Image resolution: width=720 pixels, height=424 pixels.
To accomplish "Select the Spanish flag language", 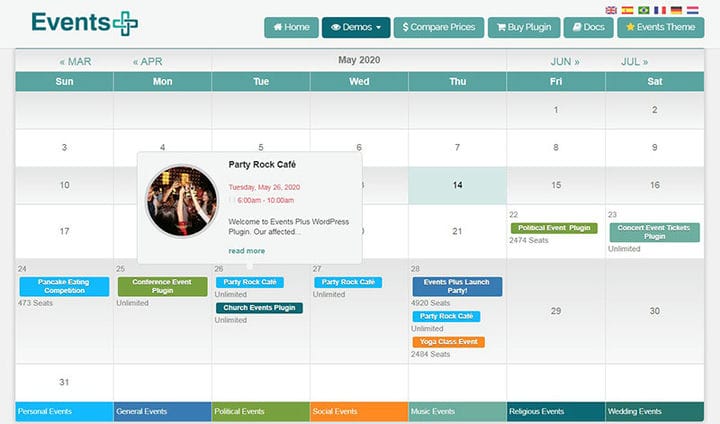I will click(627, 10).
